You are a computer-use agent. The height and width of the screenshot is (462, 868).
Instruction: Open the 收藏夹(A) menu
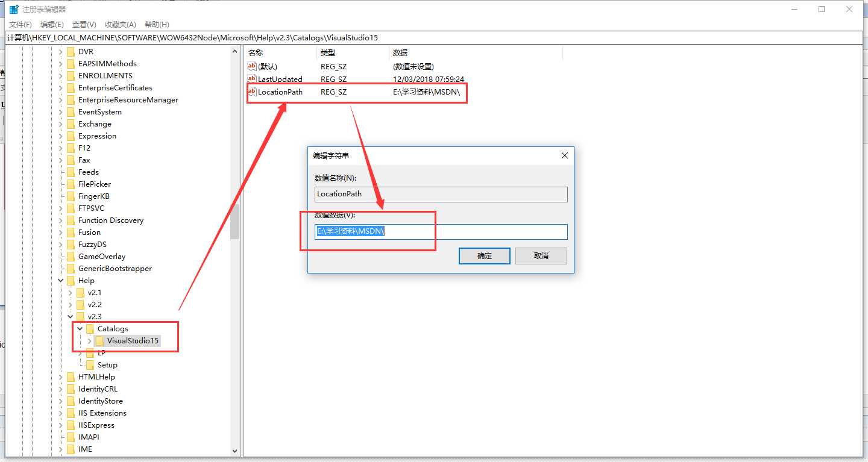click(x=121, y=25)
